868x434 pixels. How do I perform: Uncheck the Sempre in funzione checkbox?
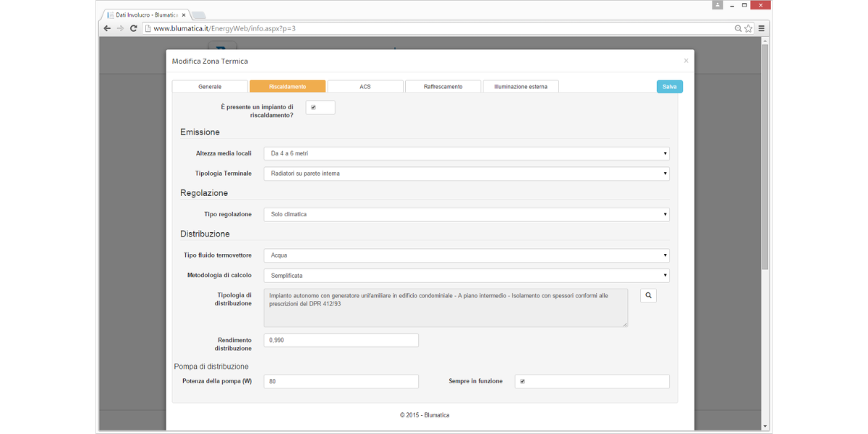522,381
